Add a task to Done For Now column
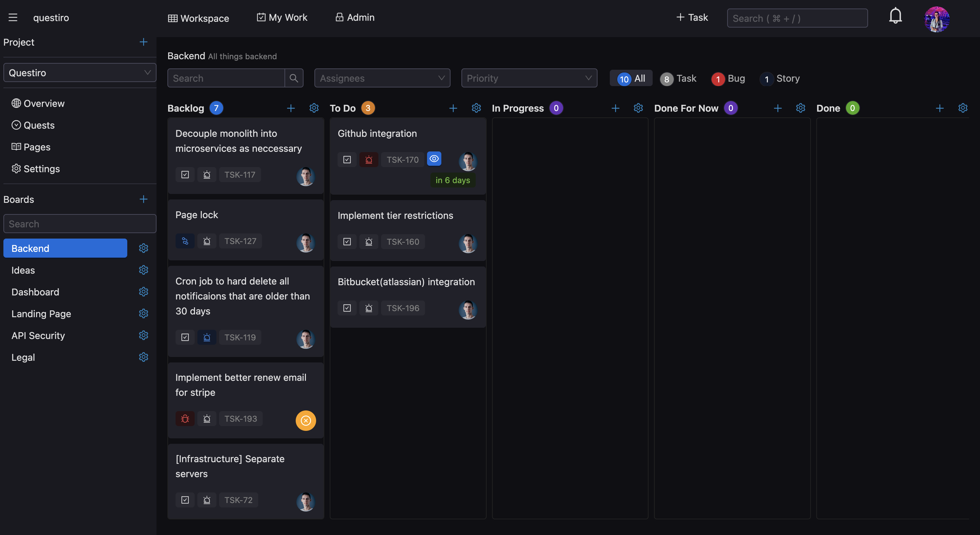 point(778,109)
